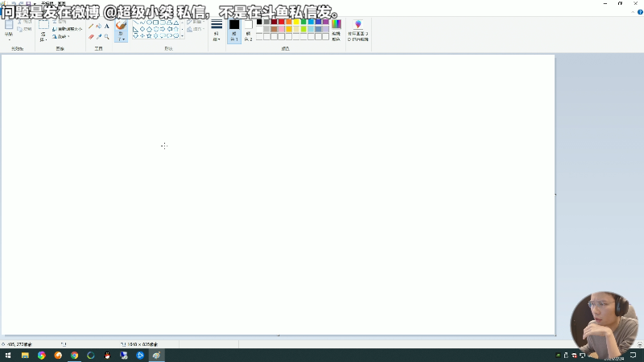Pick the black palette swatch
Screen dimensions: 644x362
[259, 22]
